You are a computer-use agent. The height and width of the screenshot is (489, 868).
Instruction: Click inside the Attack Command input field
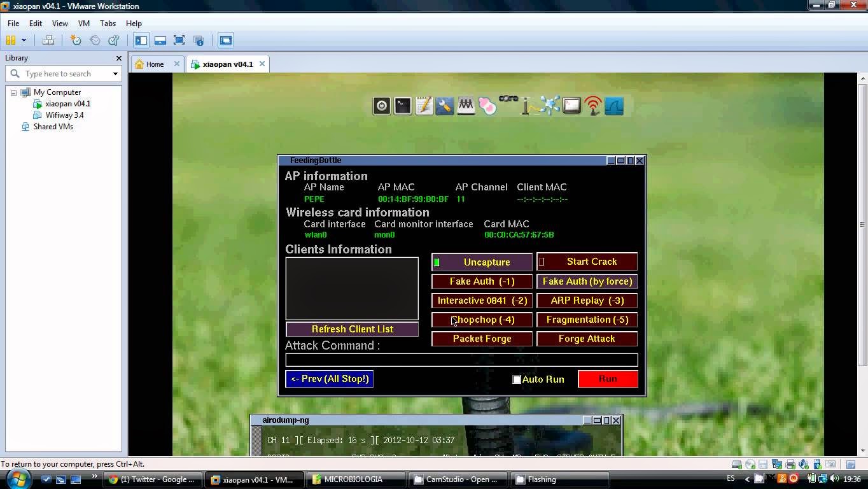pos(460,360)
